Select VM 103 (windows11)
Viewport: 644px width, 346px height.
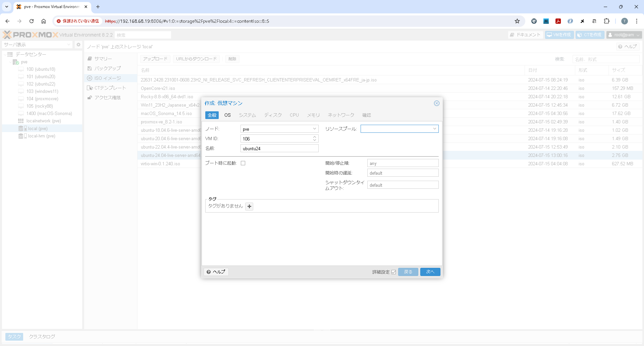pos(42,92)
